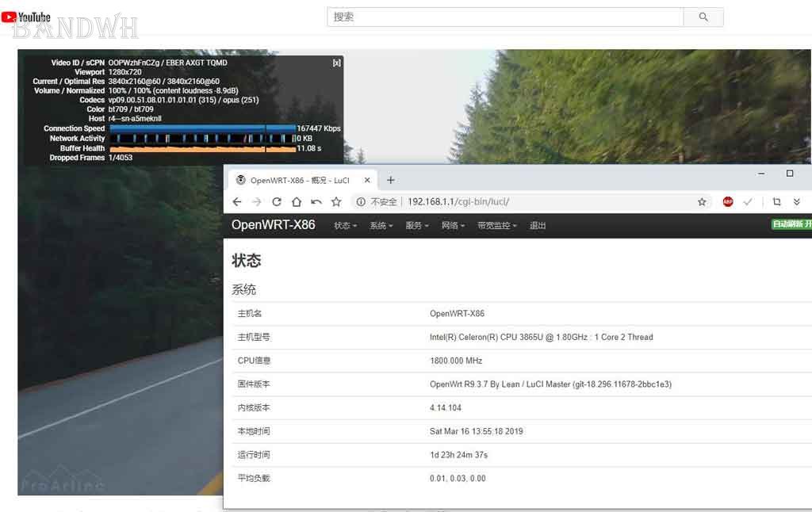Click the Video ID OOPWzhFnCZg text
Image resolution: width=812 pixels, height=512 pixels.
pos(134,63)
